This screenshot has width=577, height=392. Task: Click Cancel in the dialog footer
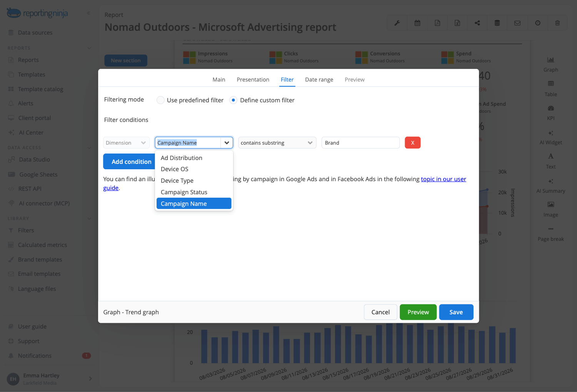380,312
